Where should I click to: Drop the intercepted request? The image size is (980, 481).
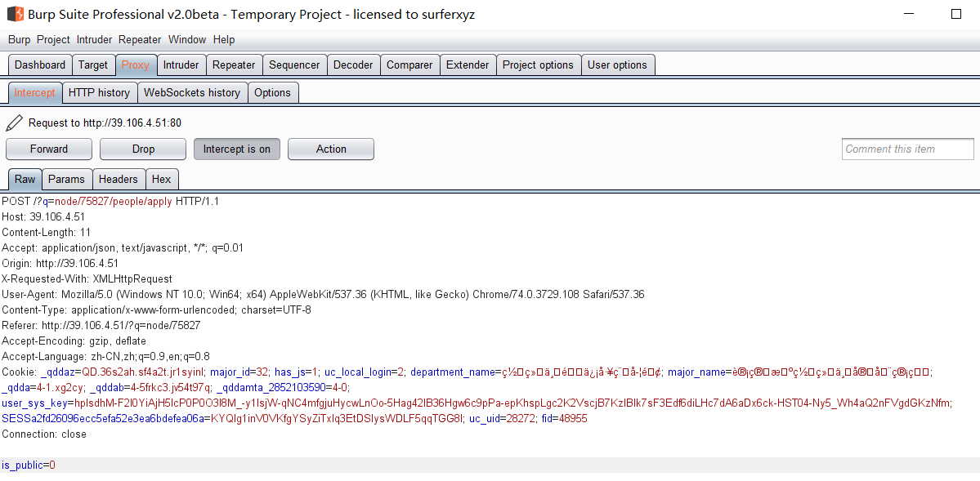click(143, 149)
